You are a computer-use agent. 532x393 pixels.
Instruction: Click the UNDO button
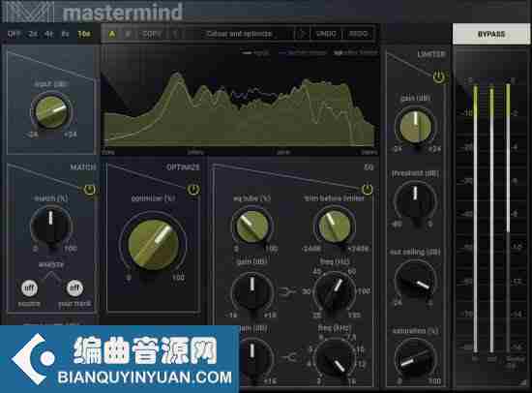(x=326, y=34)
